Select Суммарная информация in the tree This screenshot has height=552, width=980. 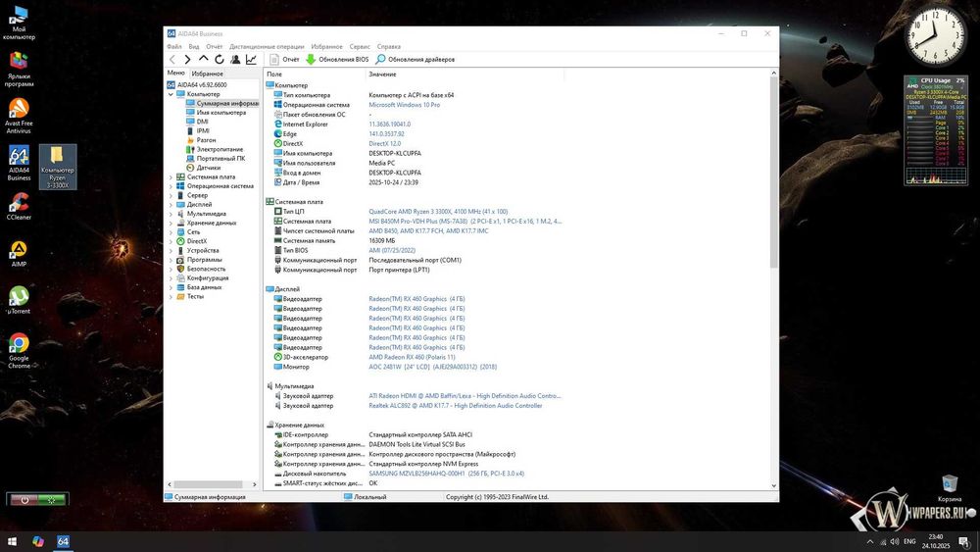(x=221, y=103)
